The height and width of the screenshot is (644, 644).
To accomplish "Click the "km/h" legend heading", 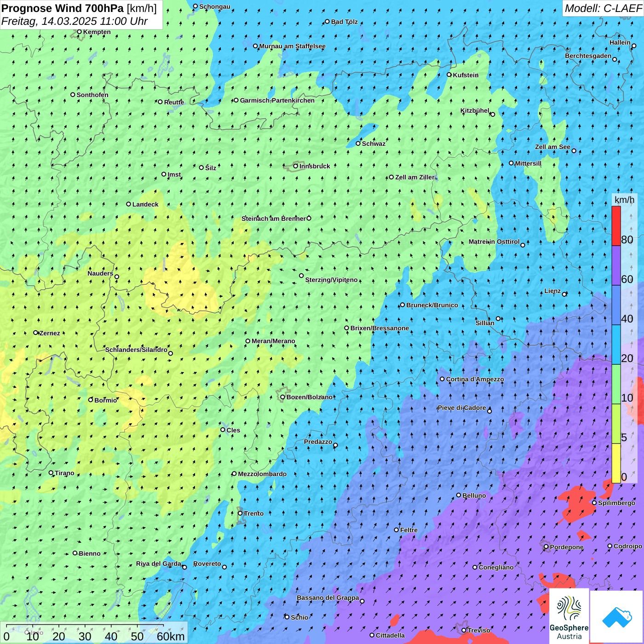I will (624, 200).
